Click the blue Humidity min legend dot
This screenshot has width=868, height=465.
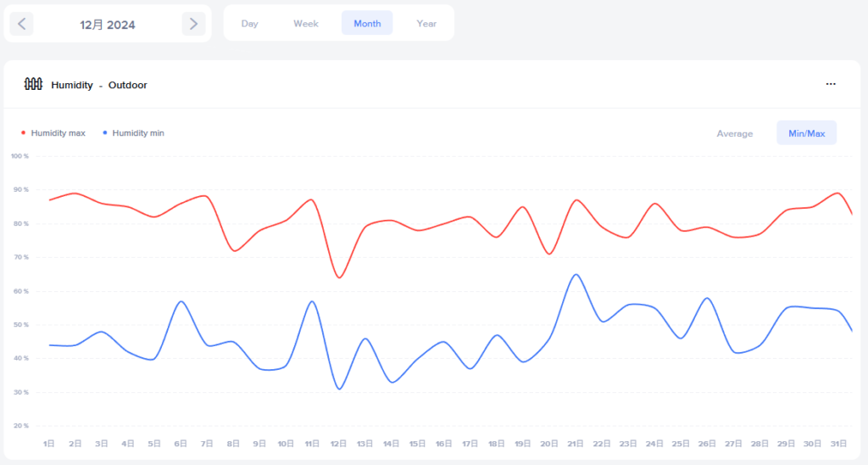click(104, 133)
